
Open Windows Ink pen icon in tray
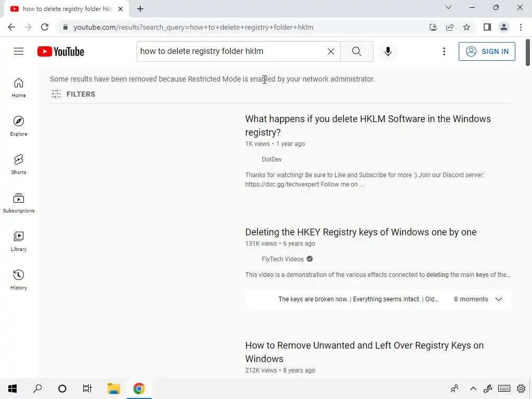[488, 389]
